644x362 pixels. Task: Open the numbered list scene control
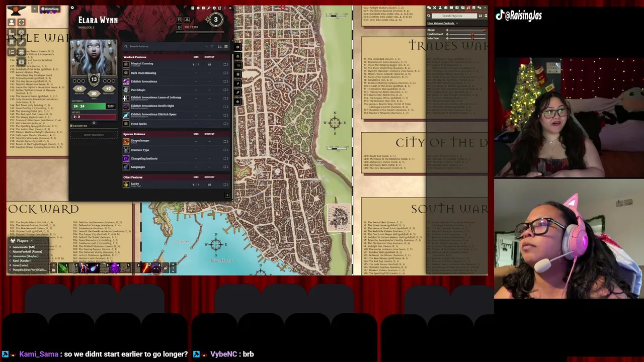[x=12, y=52]
